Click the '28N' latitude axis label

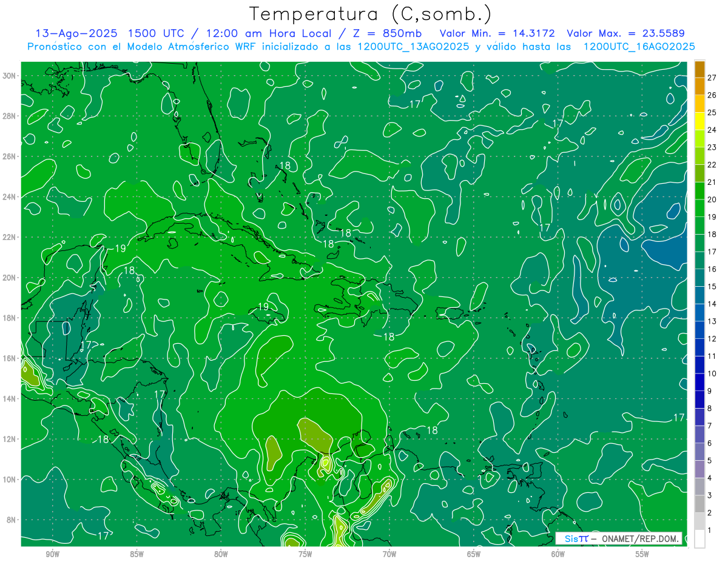coord(9,116)
